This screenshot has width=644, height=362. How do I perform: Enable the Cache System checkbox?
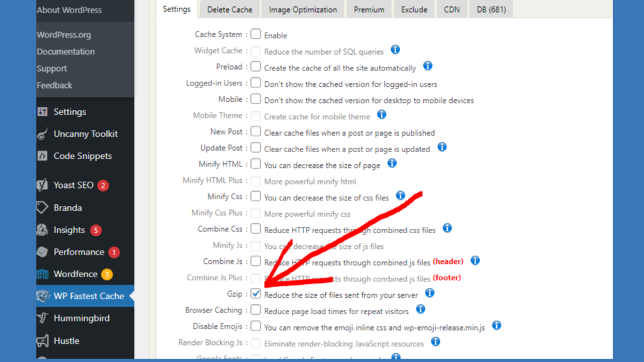pos(256,34)
